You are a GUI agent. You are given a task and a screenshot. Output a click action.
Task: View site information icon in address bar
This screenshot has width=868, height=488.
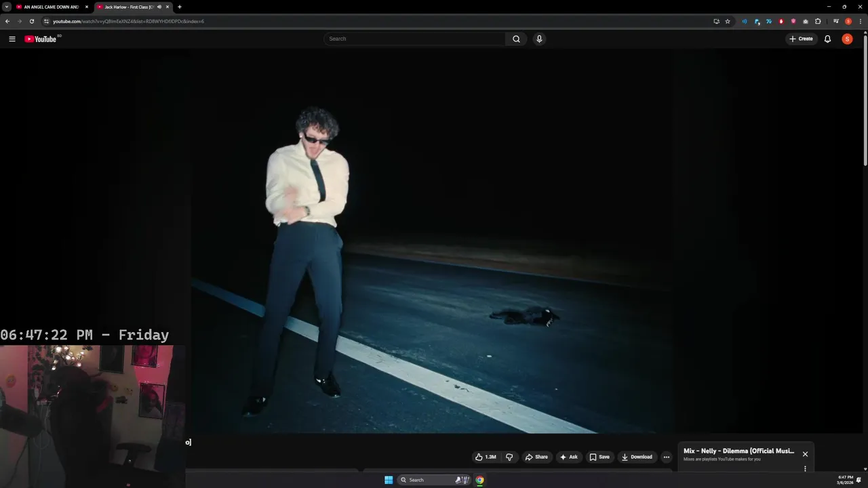click(x=46, y=21)
